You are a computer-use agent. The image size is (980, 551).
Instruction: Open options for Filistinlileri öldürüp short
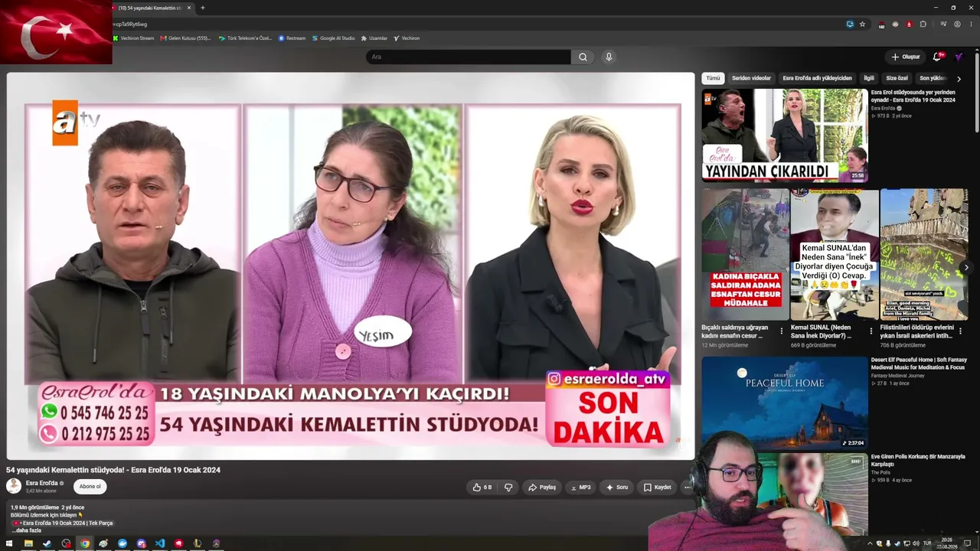coord(960,331)
